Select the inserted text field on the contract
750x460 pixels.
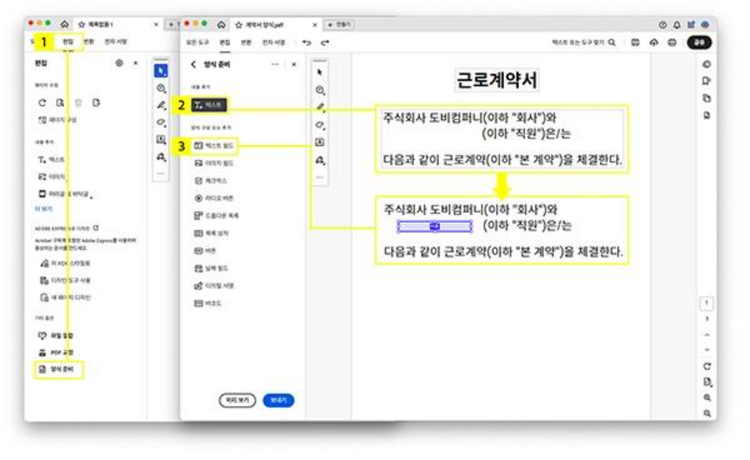click(434, 226)
